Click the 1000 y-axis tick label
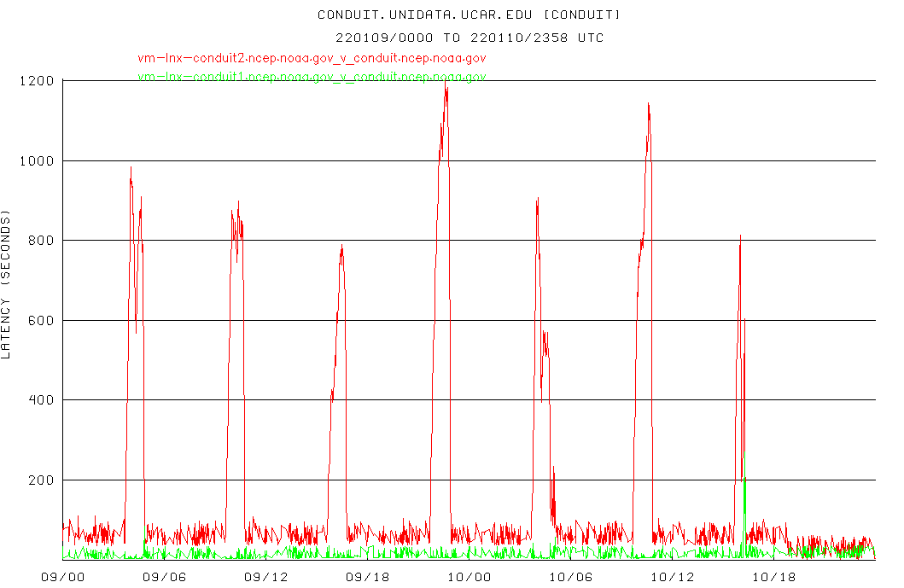The width and height of the screenshot is (904, 588). coord(37,160)
